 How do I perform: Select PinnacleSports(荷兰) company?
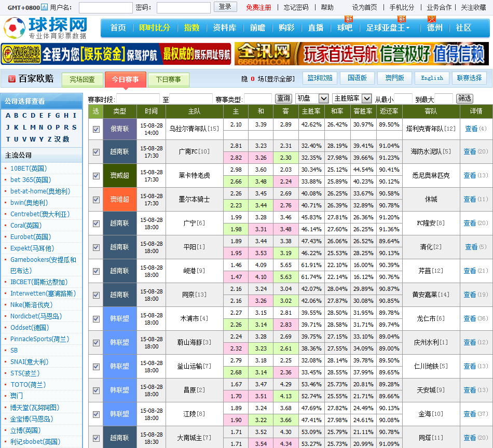[x=39, y=339]
